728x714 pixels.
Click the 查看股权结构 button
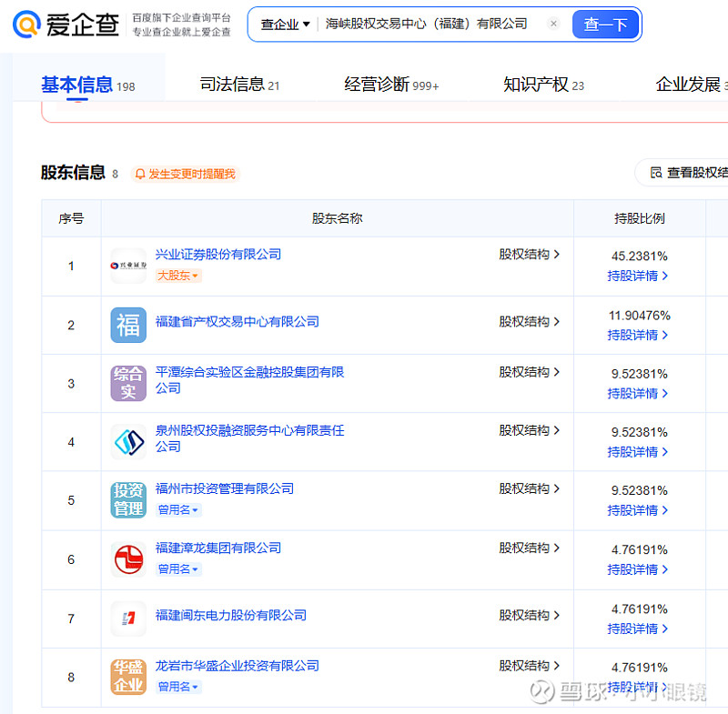(x=687, y=173)
